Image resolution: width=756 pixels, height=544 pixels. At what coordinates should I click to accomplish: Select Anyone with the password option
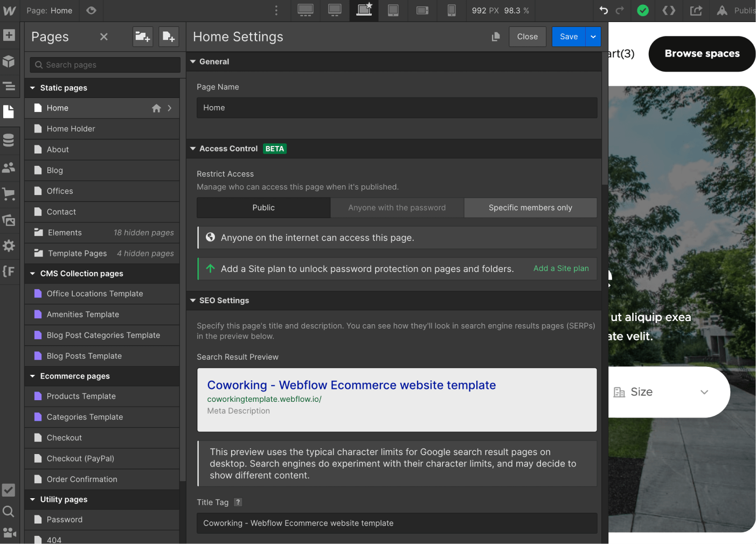[397, 208]
